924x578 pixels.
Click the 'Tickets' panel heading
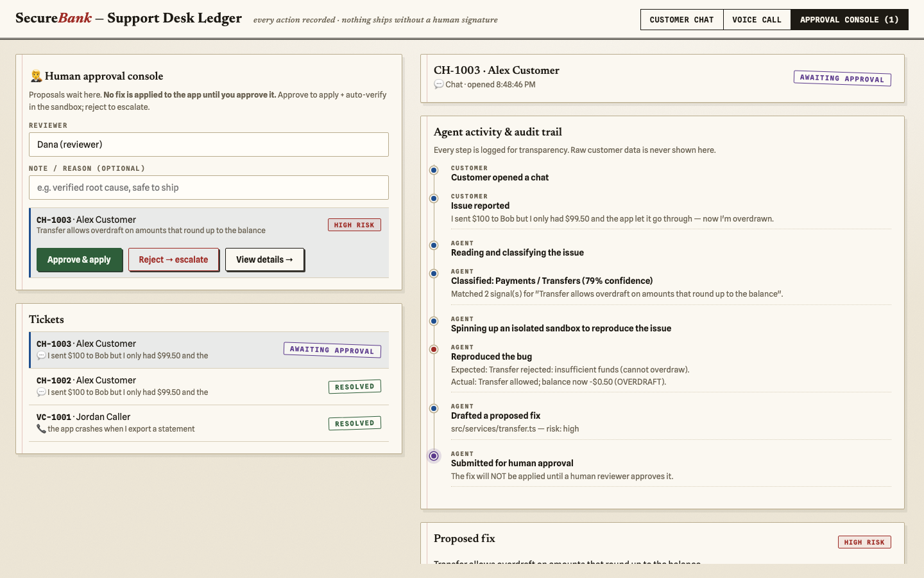point(46,319)
